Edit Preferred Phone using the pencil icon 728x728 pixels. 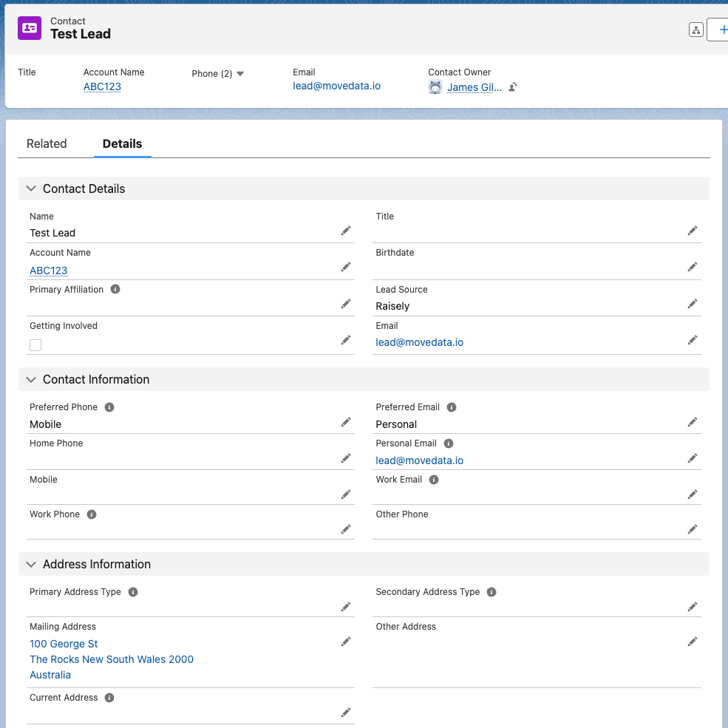coord(345,422)
